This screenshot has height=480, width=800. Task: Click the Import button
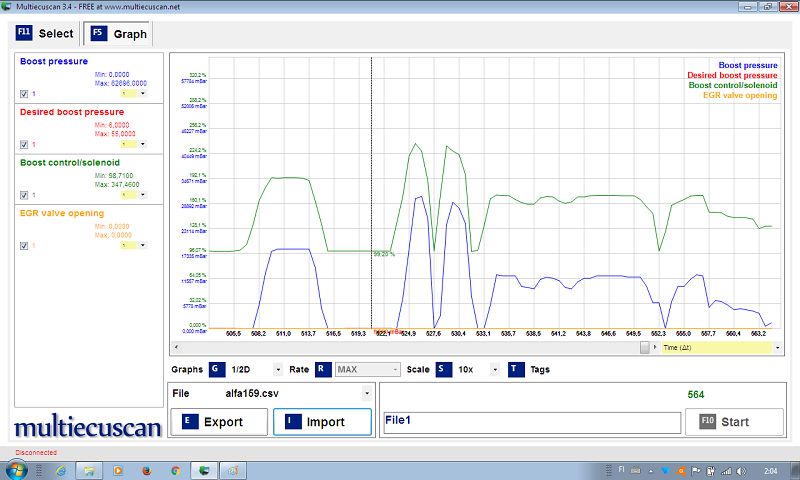pos(323,422)
